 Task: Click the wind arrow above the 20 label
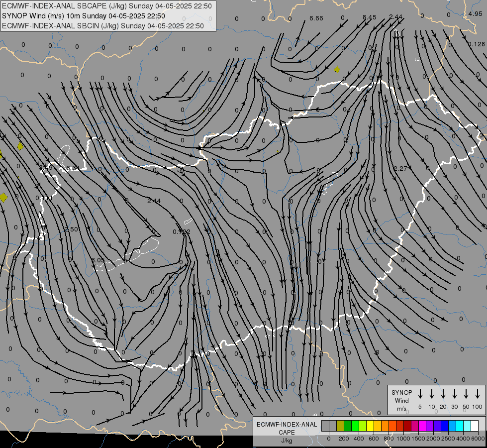click(x=443, y=394)
